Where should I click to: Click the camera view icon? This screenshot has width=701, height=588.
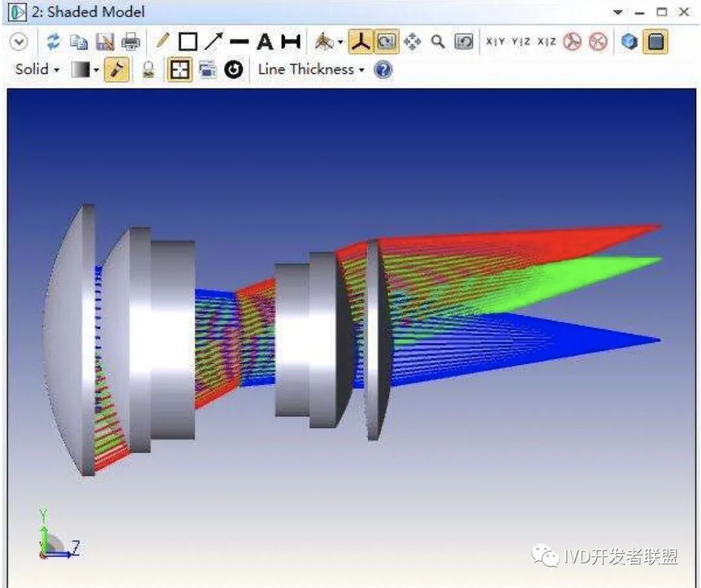324,42
